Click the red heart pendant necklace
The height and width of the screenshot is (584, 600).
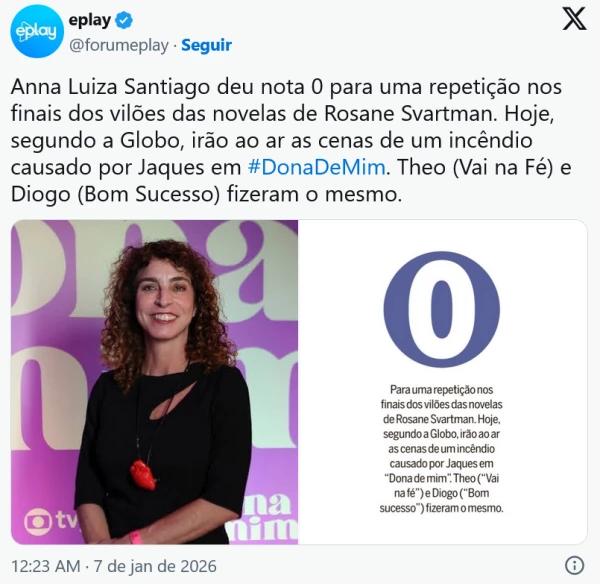143,475
